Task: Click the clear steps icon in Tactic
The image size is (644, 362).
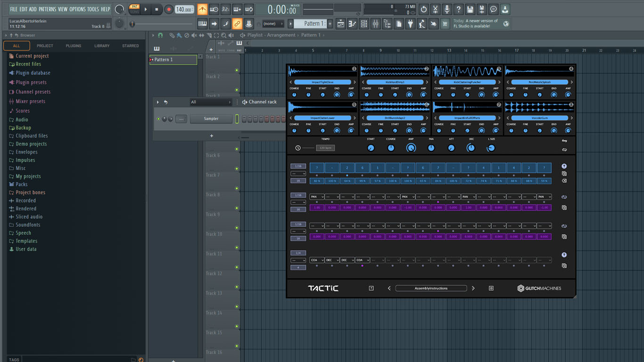Action: coord(564,181)
